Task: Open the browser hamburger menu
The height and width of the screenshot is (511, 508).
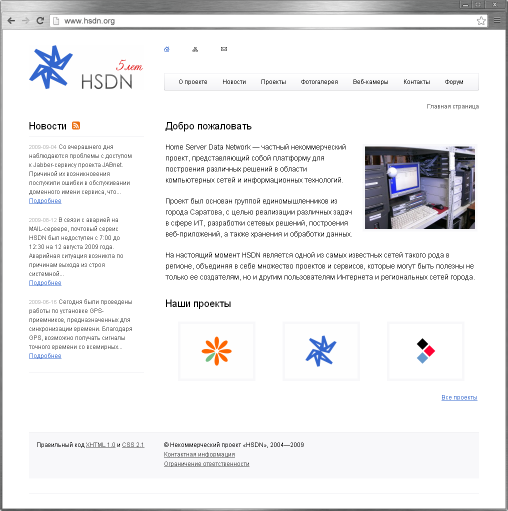Action: [497, 20]
